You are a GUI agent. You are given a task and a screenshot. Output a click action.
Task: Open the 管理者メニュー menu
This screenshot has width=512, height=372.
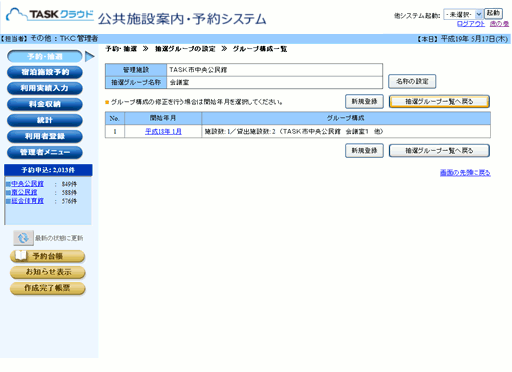tap(45, 152)
